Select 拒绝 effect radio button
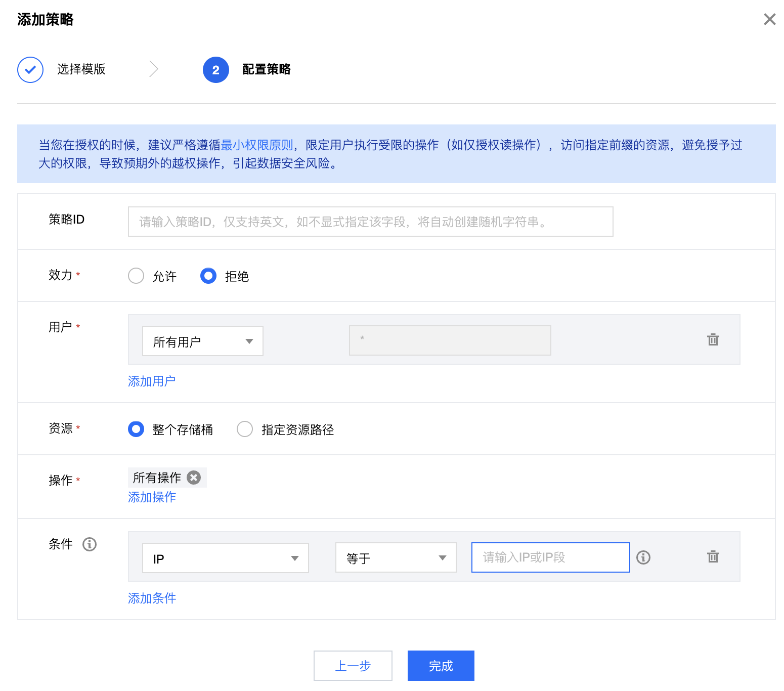The image size is (784, 691). pyautogui.click(x=208, y=276)
